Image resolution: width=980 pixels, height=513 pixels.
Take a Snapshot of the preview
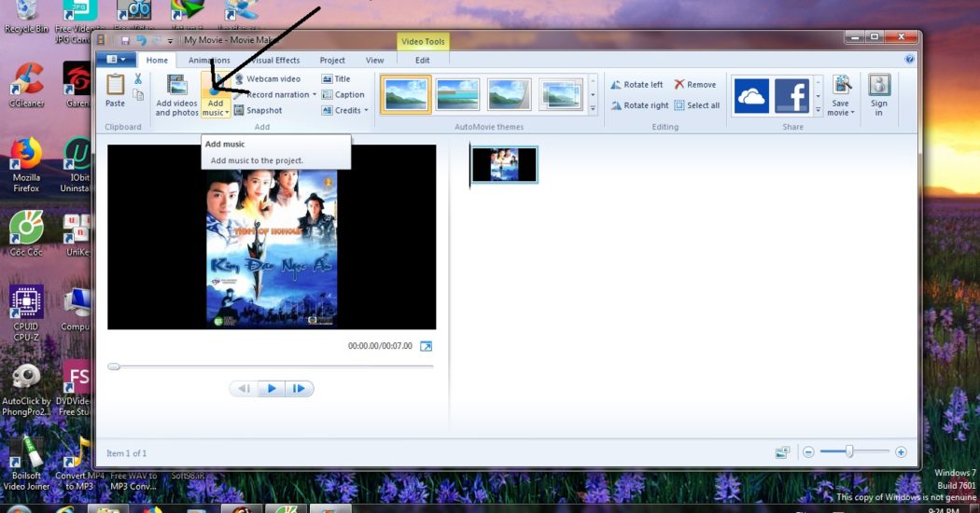[259, 110]
